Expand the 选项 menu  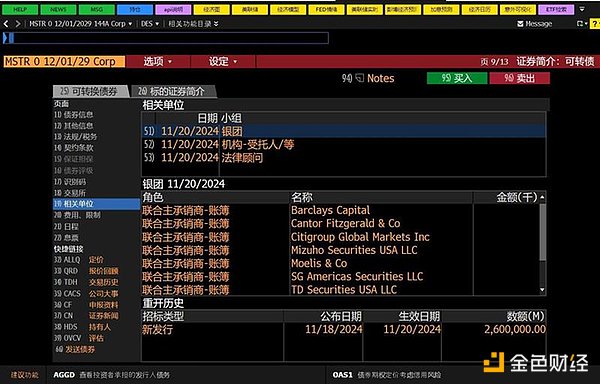coord(158,61)
